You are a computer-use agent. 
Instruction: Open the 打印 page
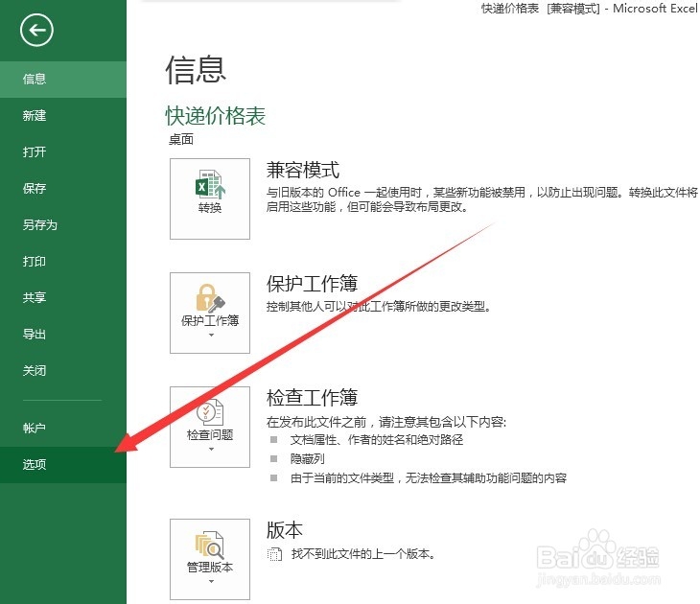[x=63, y=261]
